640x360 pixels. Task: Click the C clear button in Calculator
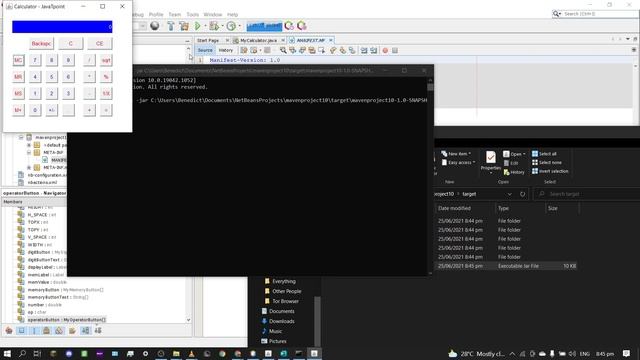coord(71,43)
